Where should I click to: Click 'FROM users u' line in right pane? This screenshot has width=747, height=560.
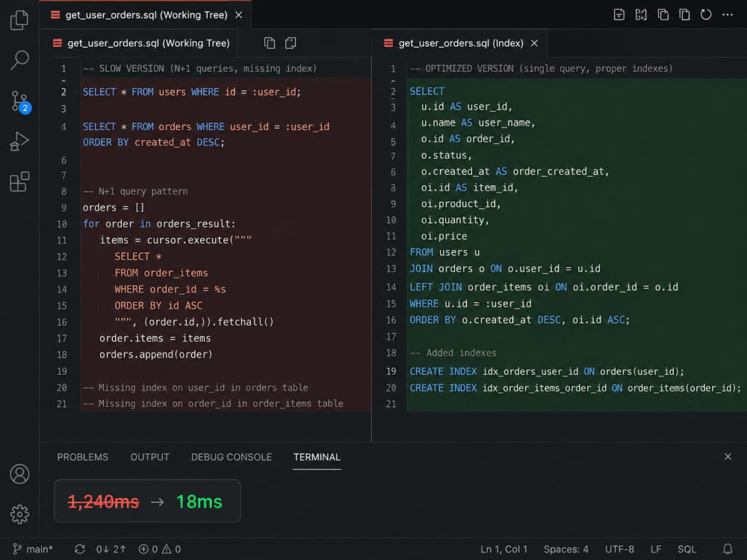click(444, 252)
